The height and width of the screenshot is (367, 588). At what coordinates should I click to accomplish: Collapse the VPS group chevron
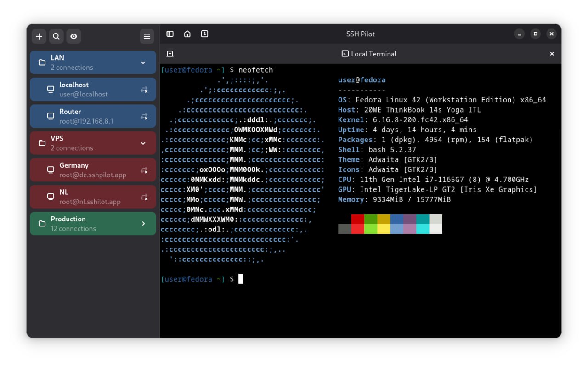pyautogui.click(x=143, y=143)
